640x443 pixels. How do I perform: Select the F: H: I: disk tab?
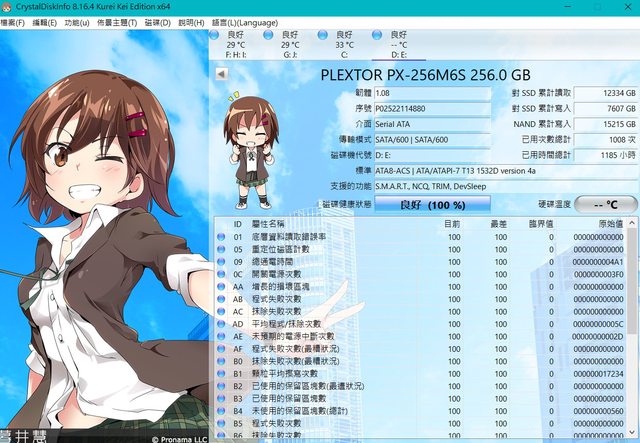coord(236,45)
